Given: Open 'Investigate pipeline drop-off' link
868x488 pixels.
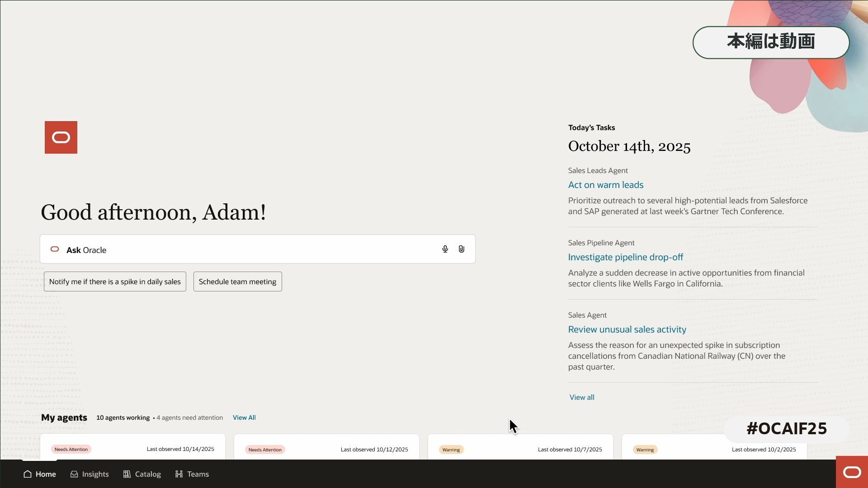Looking at the screenshot, I should [x=625, y=257].
